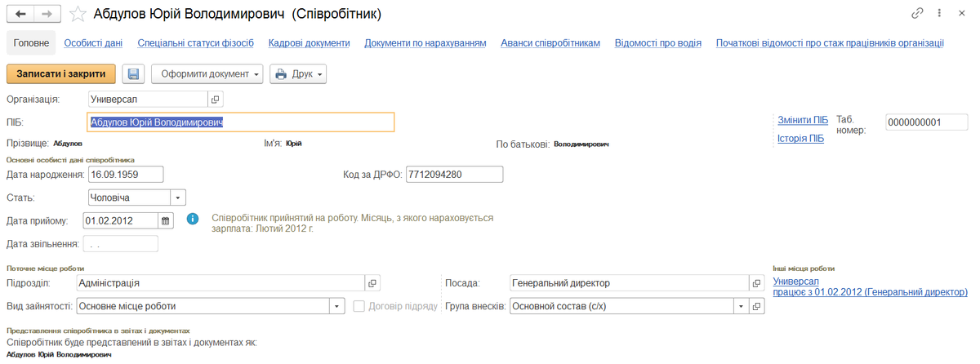Save the record using the floppy disk icon

pyautogui.click(x=134, y=73)
